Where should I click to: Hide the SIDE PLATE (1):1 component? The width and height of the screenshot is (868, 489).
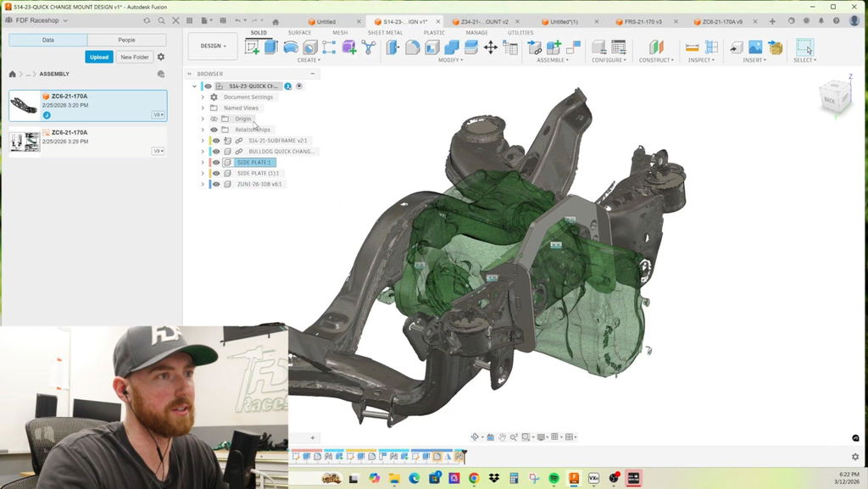tap(216, 173)
